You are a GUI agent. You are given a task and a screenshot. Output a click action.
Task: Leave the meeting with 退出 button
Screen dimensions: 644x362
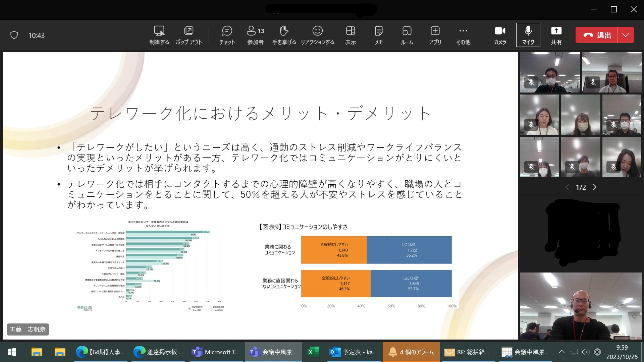click(x=597, y=35)
